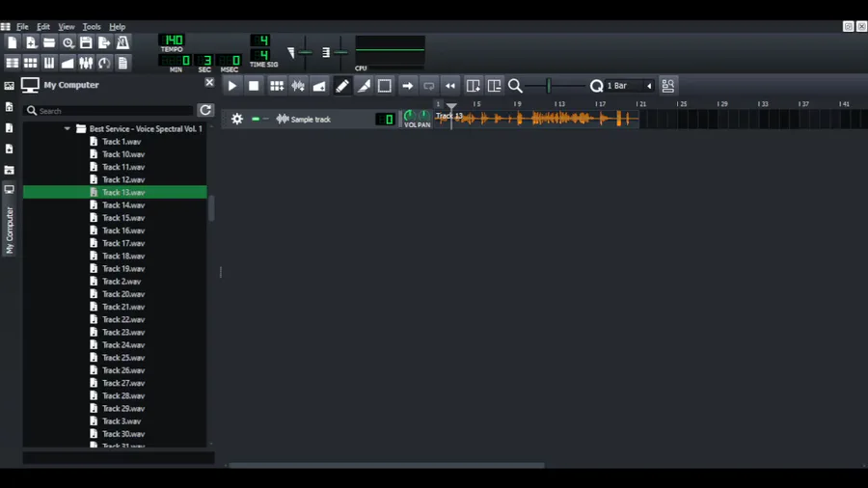Stop song playback
The height and width of the screenshot is (488, 868).
pyautogui.click(x=254, y=86)
